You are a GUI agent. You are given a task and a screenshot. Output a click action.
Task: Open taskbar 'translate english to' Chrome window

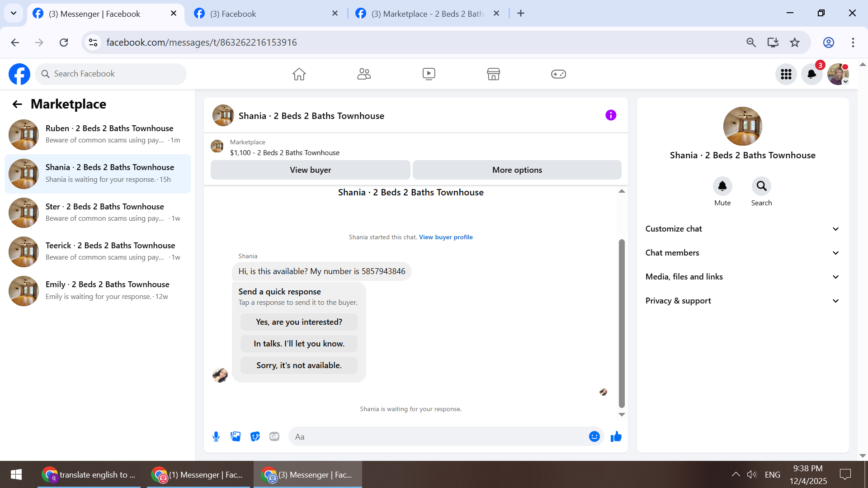pyautogui.click(x=89, y=474)
